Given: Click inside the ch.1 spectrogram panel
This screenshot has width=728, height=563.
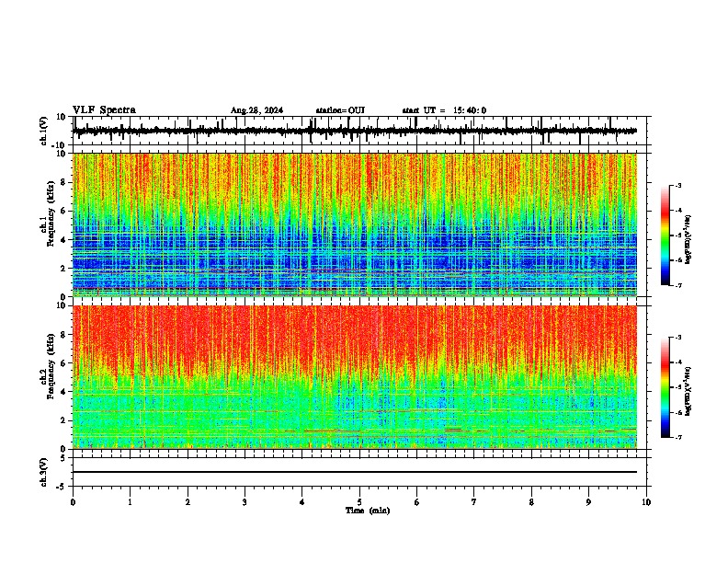Looking at the screenshot, I should point(355,224).
